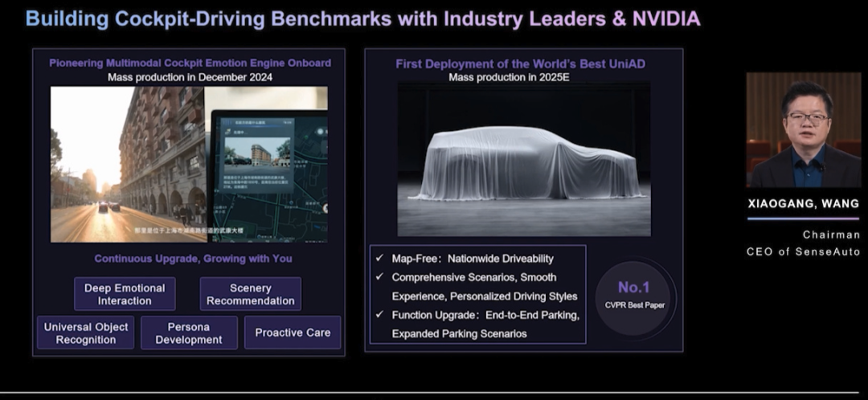
Task: Click the 'Map-Free: Nationwide Driveability' line
Action: (473, 259)
